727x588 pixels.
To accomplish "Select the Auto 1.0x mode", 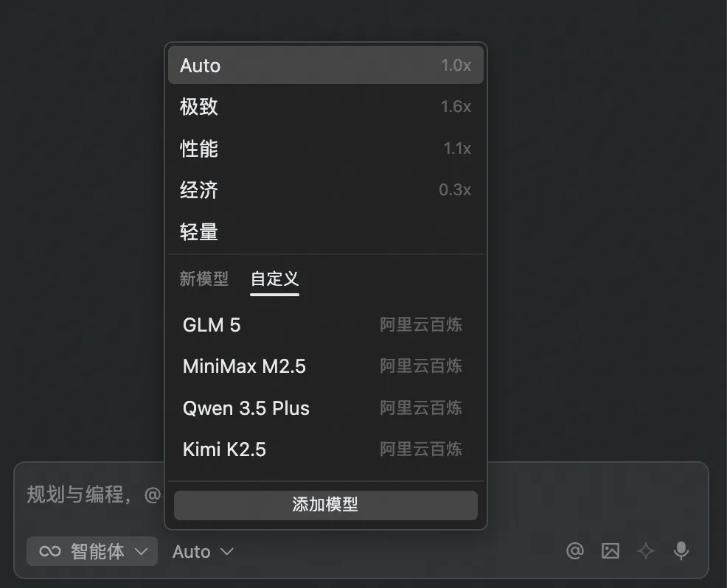I will click(325, 65).
